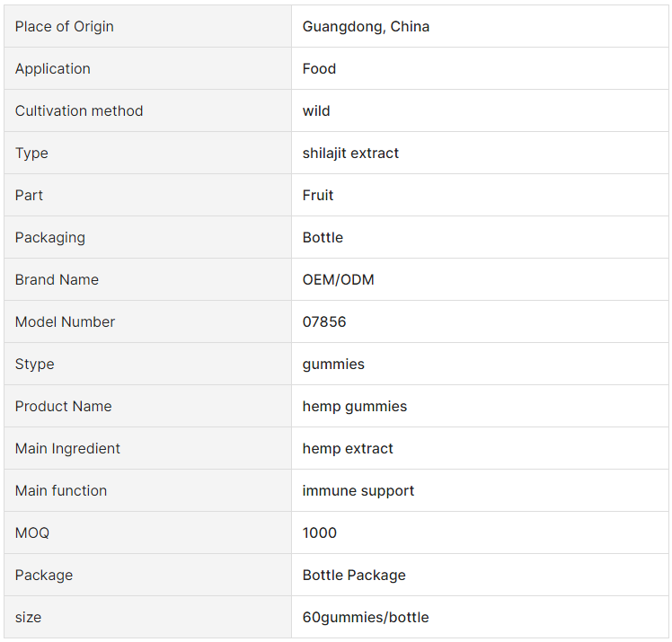Click the 'hemp gummies' product name value
This screenshot has height=642, width=672.
(x=354, y=406)
